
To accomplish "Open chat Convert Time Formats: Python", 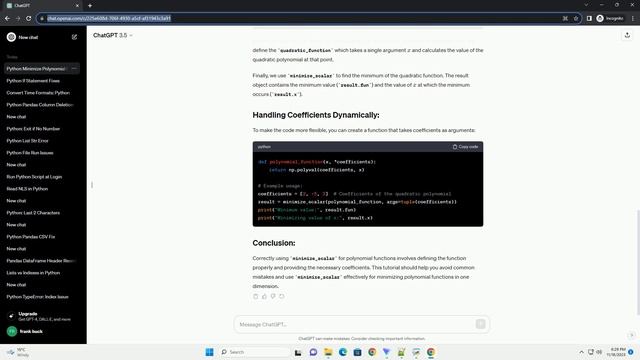I will tap(38, 93).
